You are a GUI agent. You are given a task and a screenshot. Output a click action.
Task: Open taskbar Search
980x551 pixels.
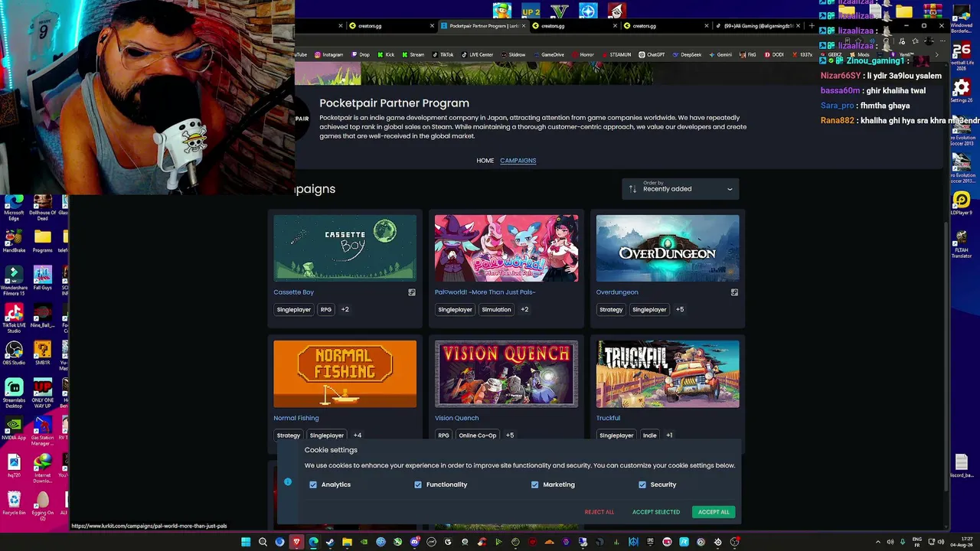[263, 542]
